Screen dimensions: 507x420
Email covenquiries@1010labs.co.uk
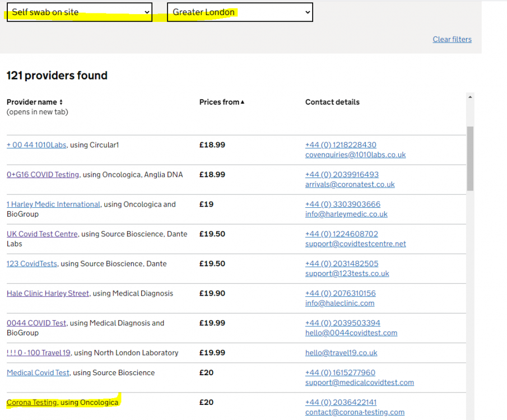pyautogui.click(x=355, y=155)
